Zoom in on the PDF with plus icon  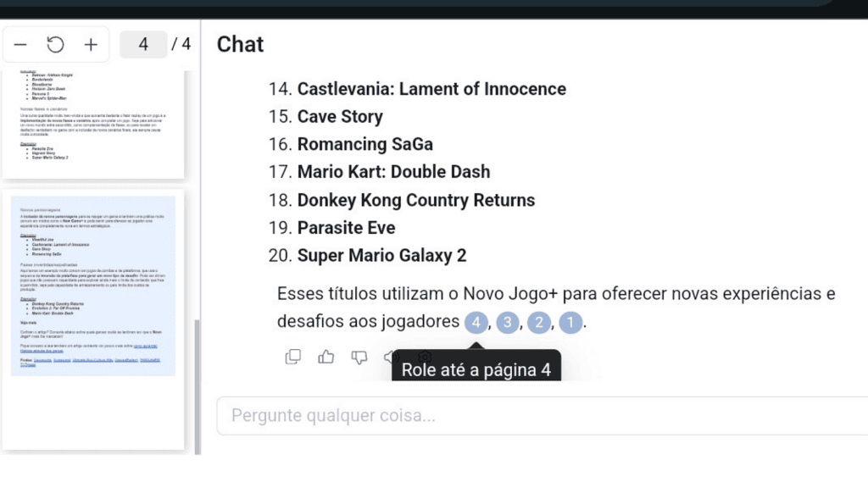pyautogui.click(x=91, y=44)
